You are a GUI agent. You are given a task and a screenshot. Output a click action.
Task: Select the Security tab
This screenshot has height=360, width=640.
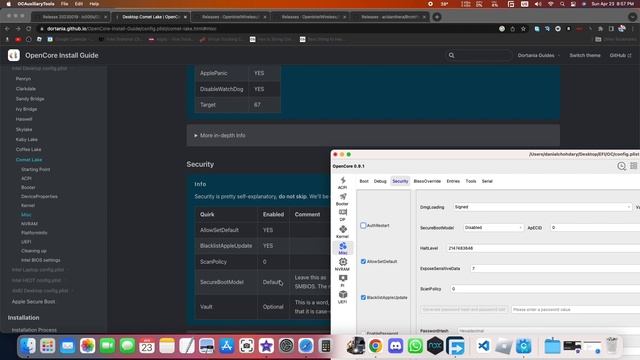(x=400, y=181)
